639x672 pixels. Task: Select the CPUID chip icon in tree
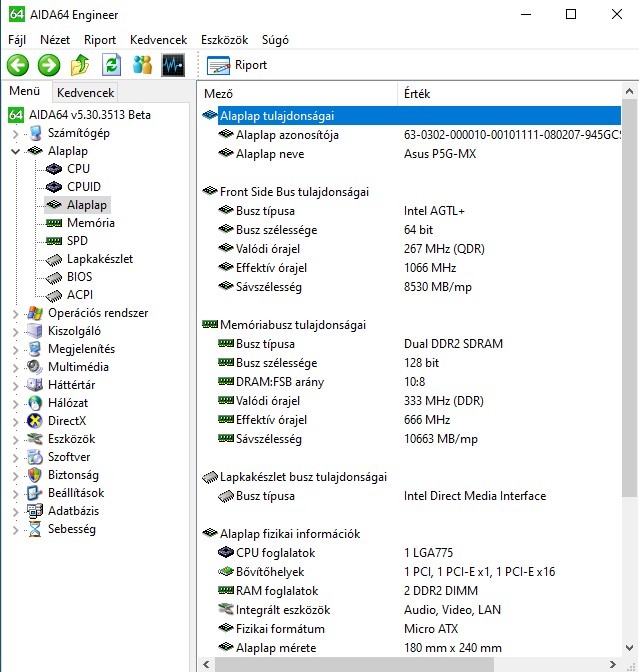tap(54, 187)
